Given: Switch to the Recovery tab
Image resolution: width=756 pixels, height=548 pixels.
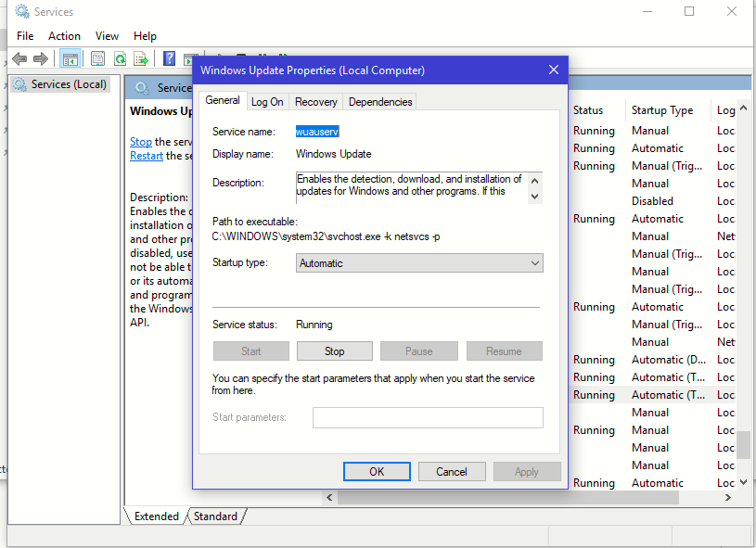Looking at the screenshot, I should coord(315,102).
